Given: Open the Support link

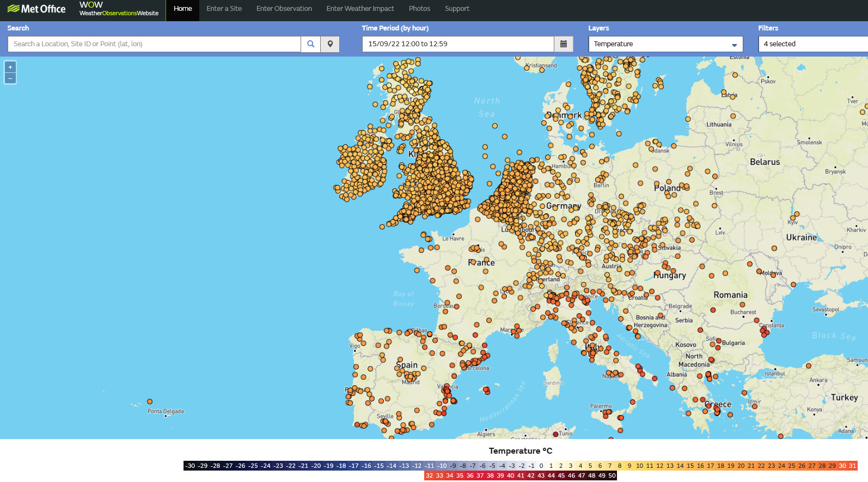Looking at the screenshot, I should pyautogui.click(x=457, y=9).
